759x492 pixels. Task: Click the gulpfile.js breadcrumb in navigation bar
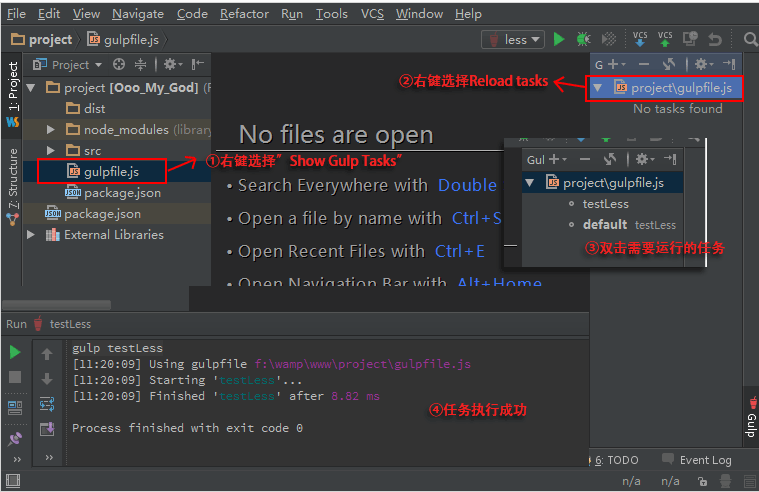[x=123, y=40]
